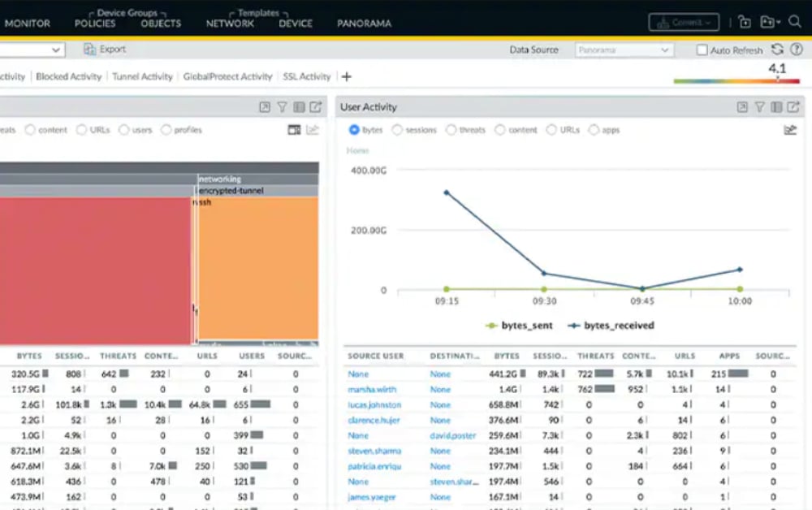This screenshot has width=812, height=510.
Task: Click the search magnifier in top bar
Action: coord(794,22)
